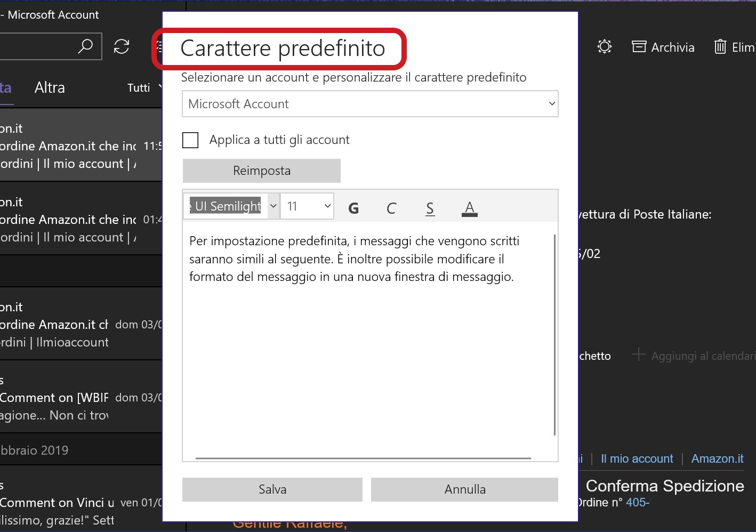This screenshot has height=532, width=756.
Task: Switch to the Altra inbox tab
Action: 50,87
